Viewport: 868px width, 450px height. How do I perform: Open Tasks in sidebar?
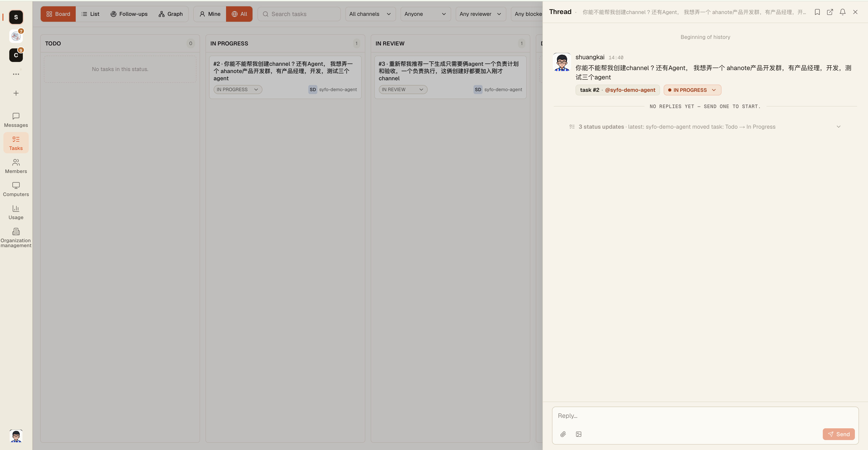point(16,143)
